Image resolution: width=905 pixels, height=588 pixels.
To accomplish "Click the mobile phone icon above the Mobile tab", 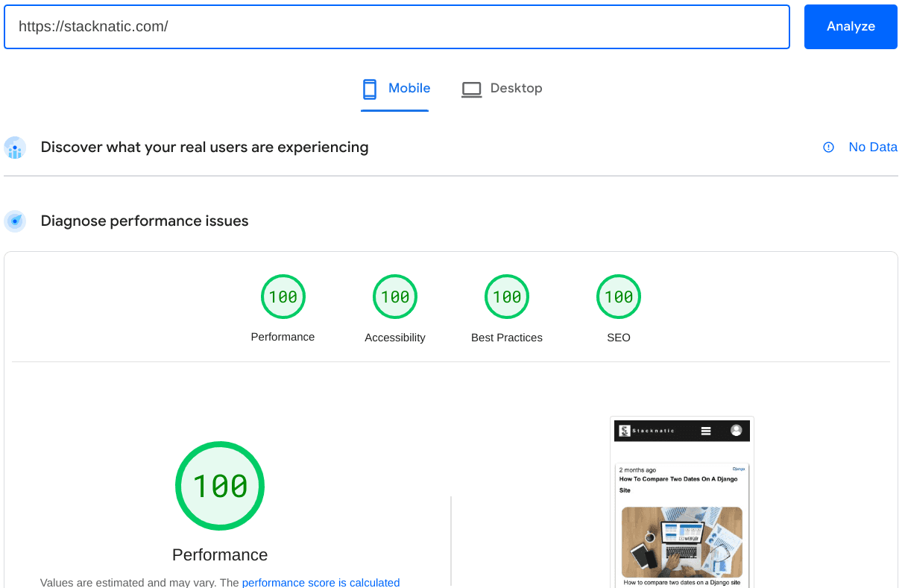I will tap(369, 89).
